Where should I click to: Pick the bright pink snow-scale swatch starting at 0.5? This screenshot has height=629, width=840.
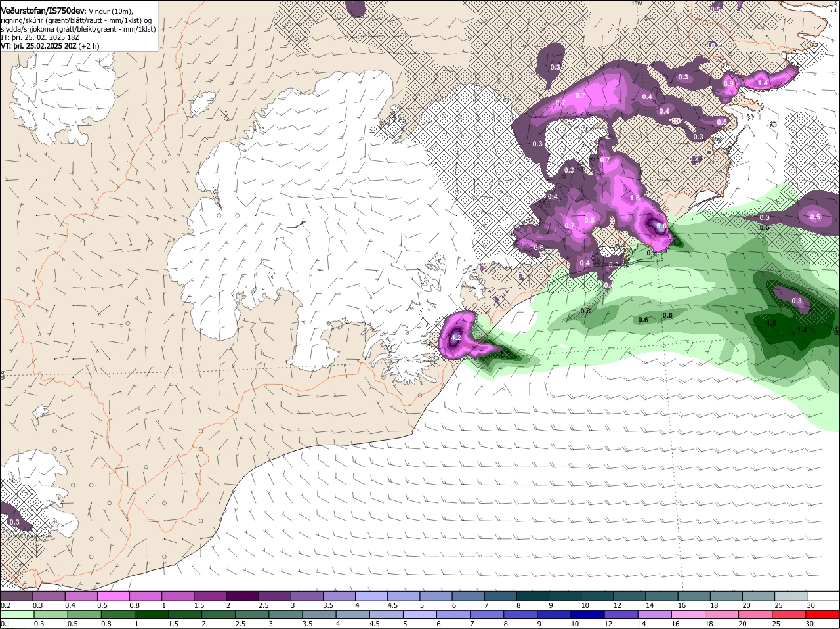pyautogui.click(x=113, y=596)
